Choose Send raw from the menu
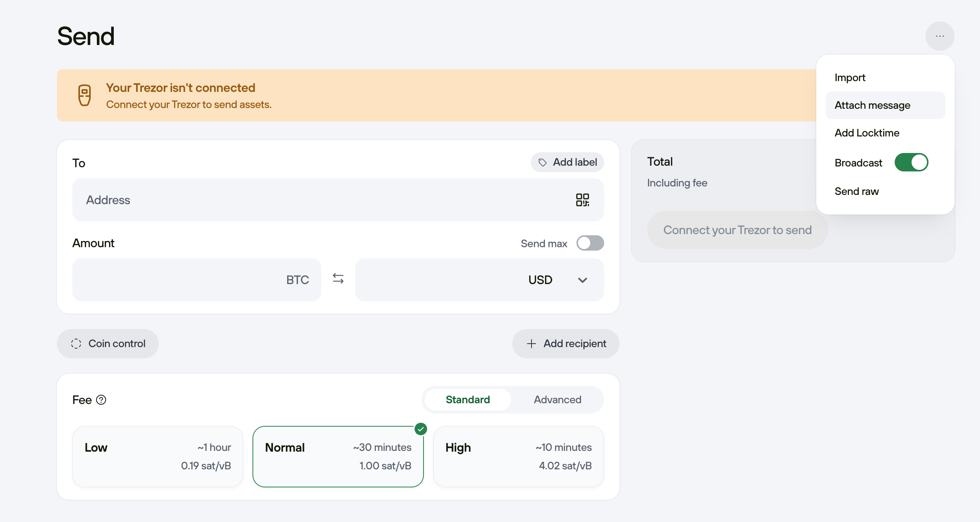Screen dimensions: 980x522 point(856,191)
